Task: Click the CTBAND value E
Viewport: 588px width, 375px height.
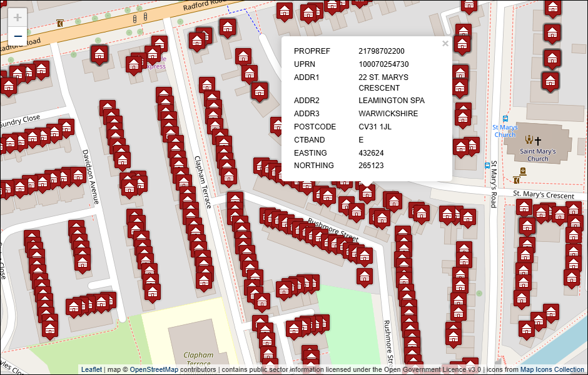Action: (x=361, y=140)
